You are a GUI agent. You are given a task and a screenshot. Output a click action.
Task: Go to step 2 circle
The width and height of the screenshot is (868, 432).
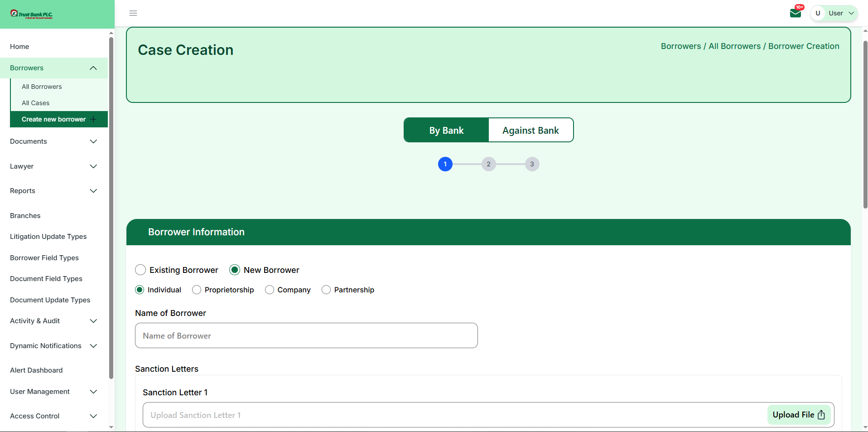coord(488,164)
